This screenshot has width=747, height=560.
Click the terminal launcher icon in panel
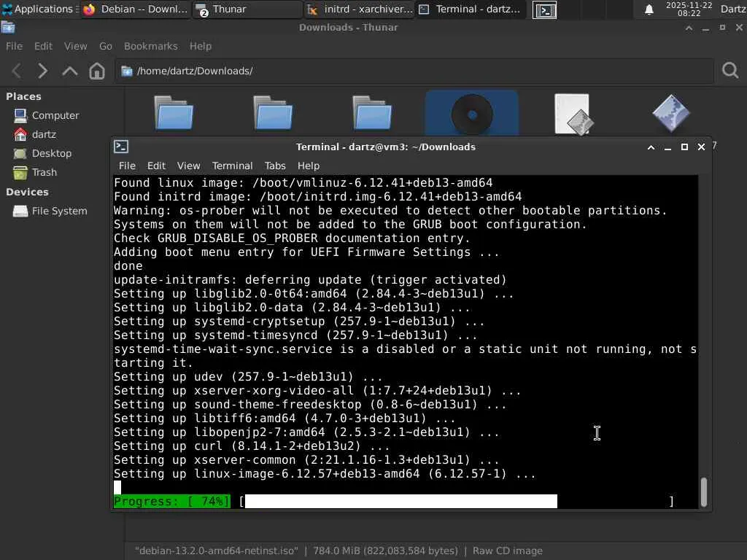tap(544, 9)
